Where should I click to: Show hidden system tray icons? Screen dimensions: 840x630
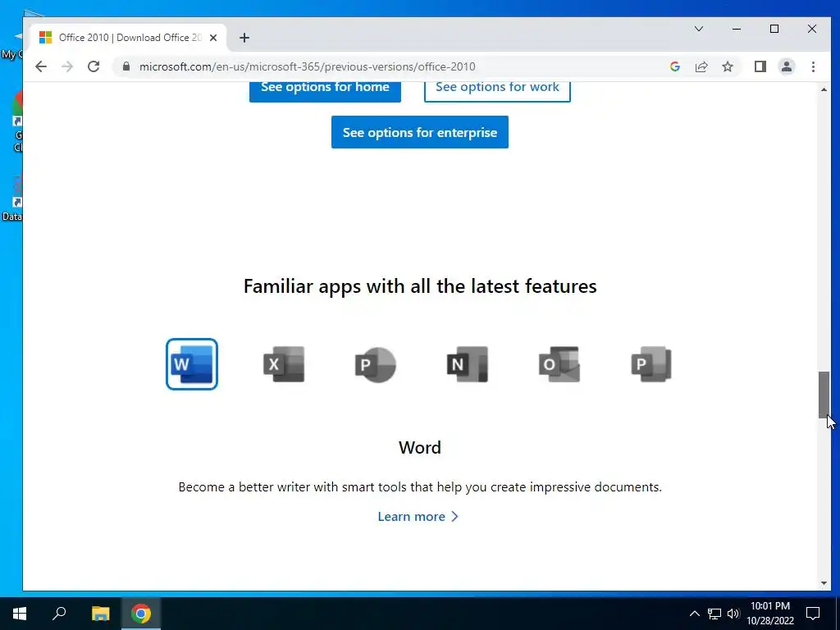[x=694, y=614]
